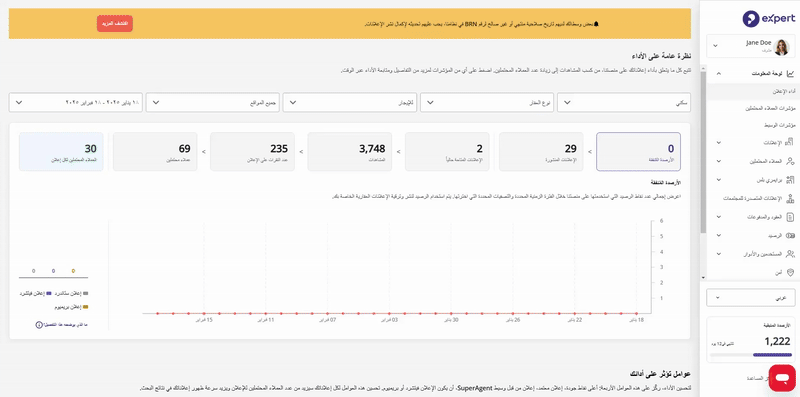The image size is (800, 397).
Task: Click the dashboard chart icon in sidebar
Action: coord(790,73)
